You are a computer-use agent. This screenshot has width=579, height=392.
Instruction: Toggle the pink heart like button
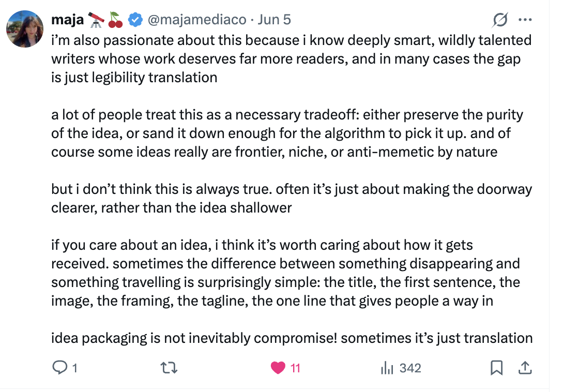[x=278, y=368]
